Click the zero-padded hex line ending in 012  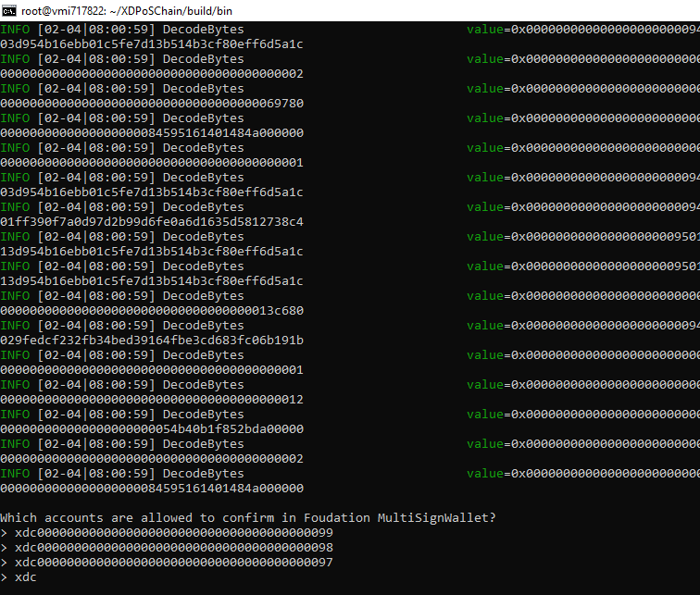tap(152, 399)
